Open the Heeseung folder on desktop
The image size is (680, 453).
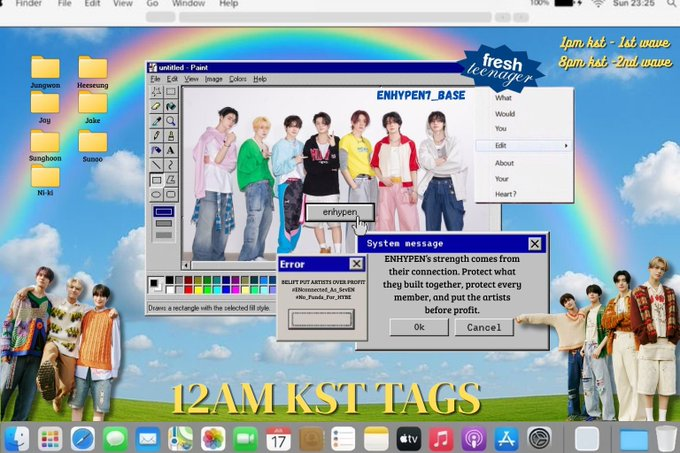(92, 72)
